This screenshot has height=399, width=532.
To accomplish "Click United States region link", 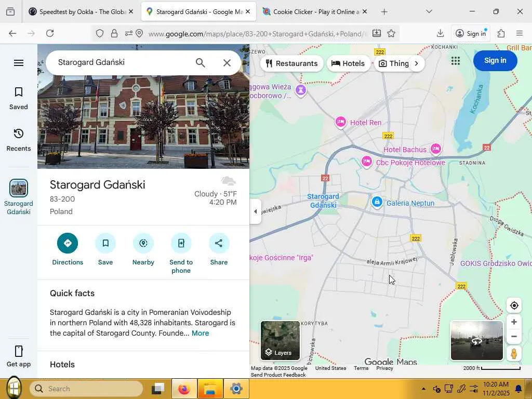I will [331, 368].
